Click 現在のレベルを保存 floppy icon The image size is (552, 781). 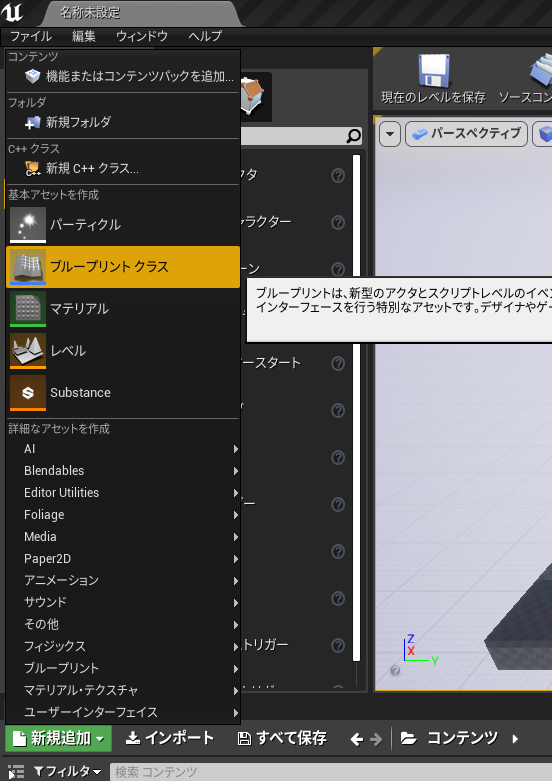[x=434, y=71]
